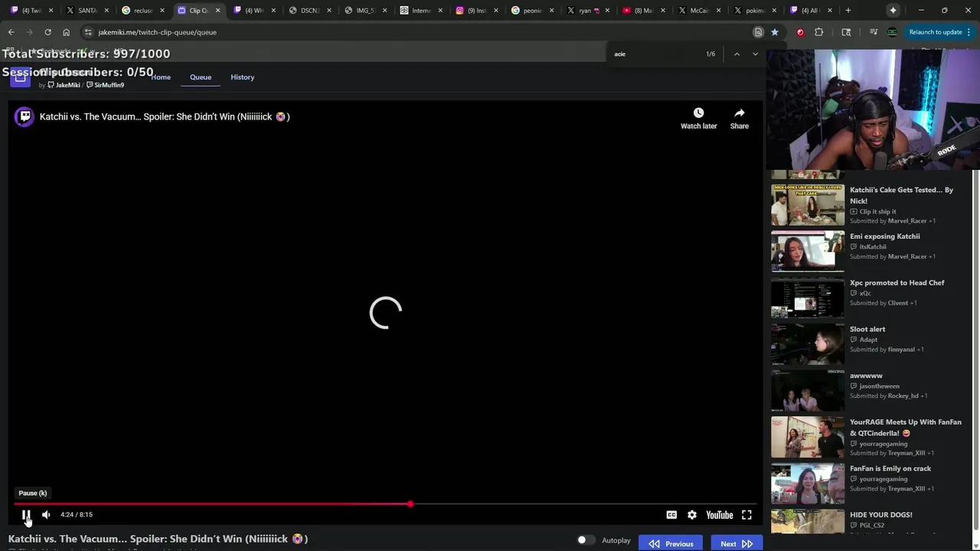Open the Queue tab
Screen dimensions: 980x551
click(201, 77)
